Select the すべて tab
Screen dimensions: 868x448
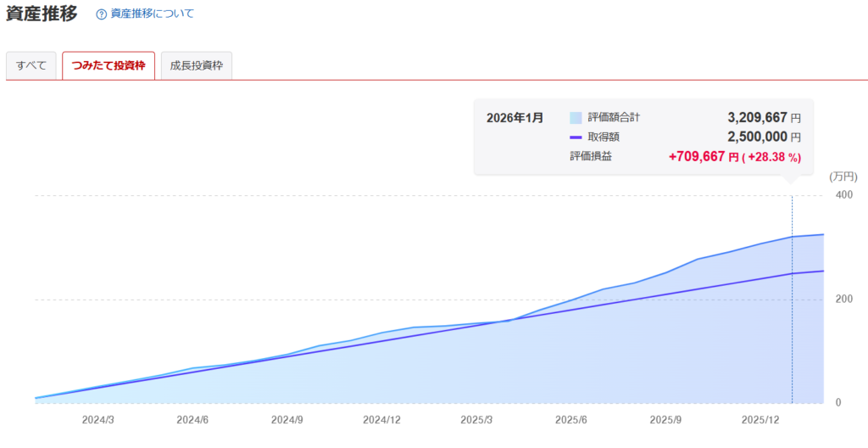[31, 65]
